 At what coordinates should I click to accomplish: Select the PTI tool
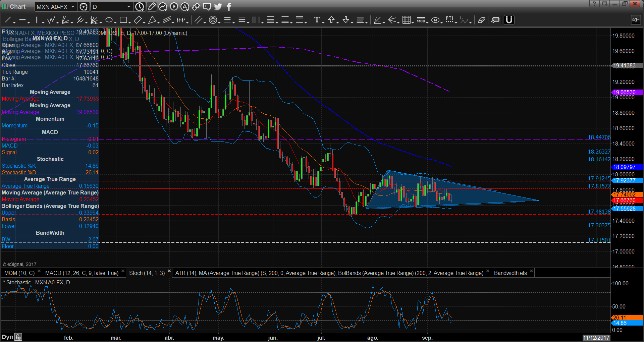click(x=449, y=20)
